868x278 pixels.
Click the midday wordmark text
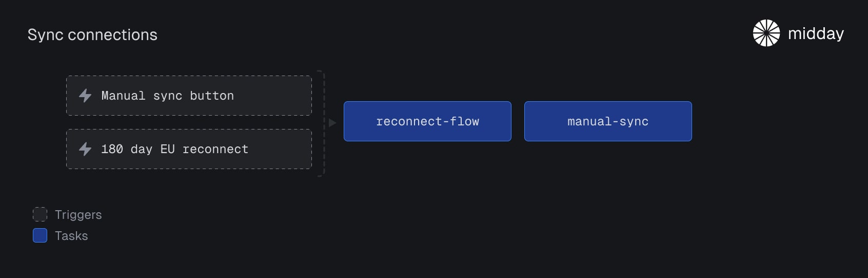click(x=816, y=33)
